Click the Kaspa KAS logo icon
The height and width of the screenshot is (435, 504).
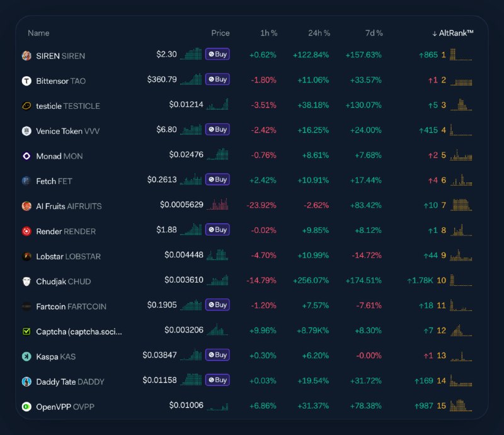(26, 356)
